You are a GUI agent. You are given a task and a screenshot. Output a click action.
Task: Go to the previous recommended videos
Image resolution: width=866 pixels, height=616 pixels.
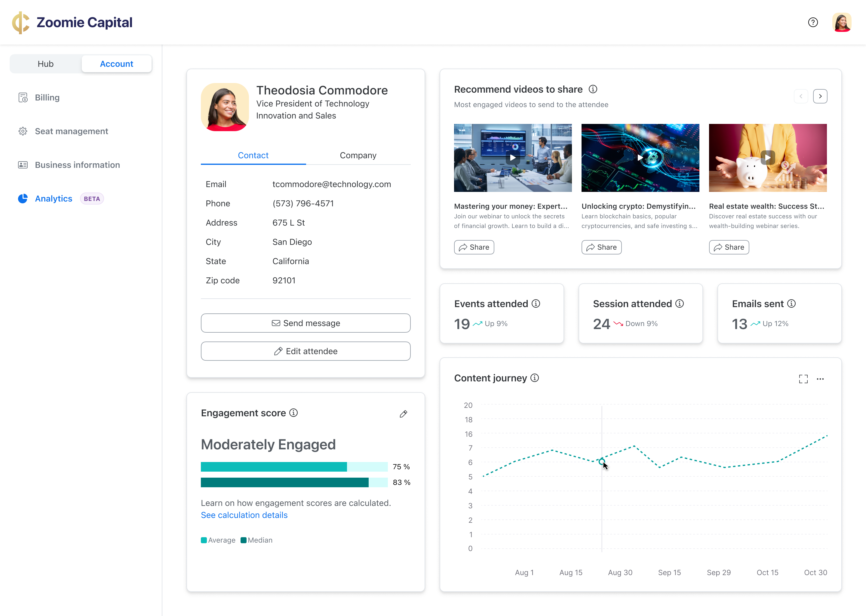801,96
